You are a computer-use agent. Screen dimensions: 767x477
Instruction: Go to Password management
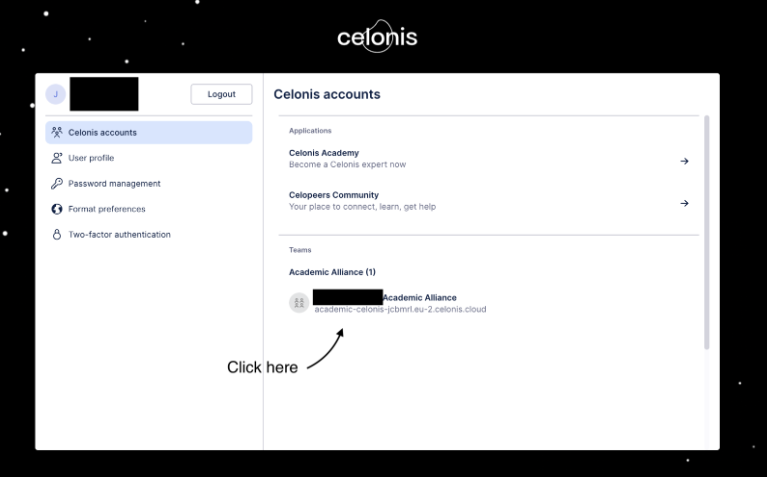(x=114, y=184)
